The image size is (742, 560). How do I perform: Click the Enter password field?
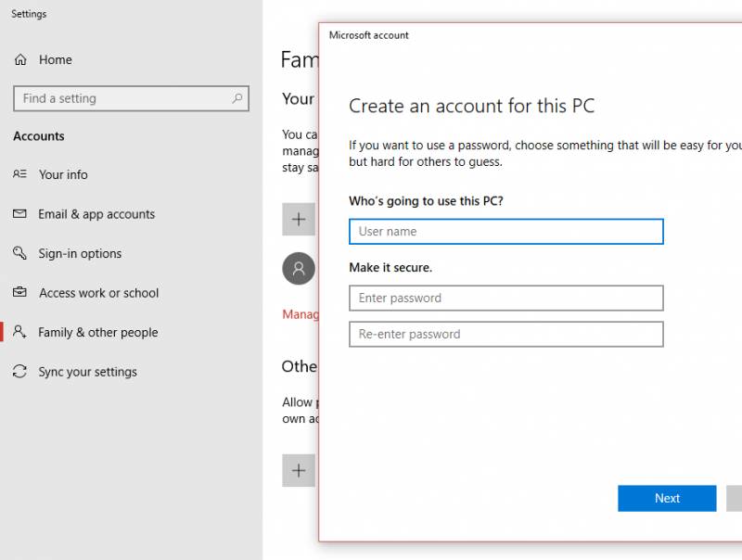tap(506, 298)
